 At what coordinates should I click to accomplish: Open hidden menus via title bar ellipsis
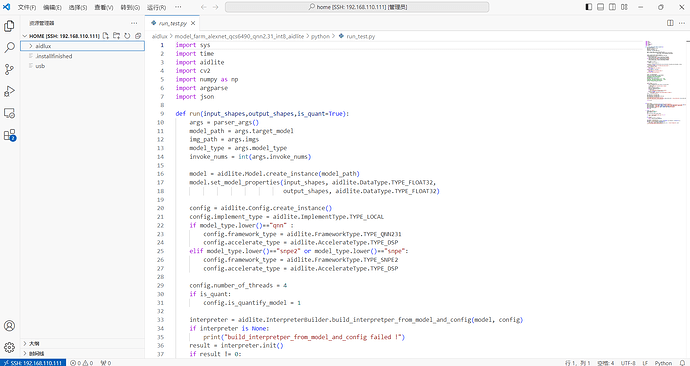point(178,7)
